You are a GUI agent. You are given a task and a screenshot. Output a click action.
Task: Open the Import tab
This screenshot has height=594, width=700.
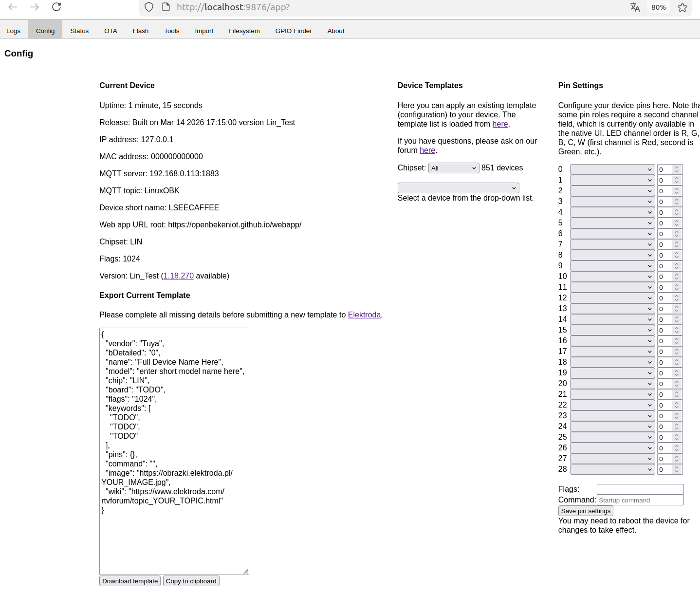click(x=204, y=31)
